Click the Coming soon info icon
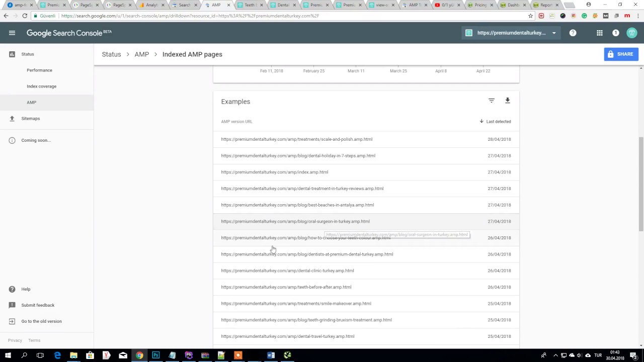This screenshot has height=362, width=644. pyautogui.click(x=12, y=140)
